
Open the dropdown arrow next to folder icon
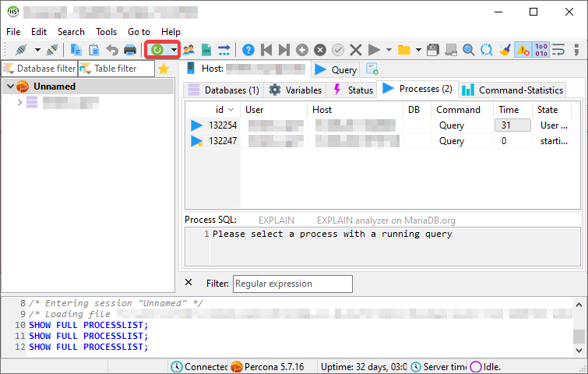tap(418, 50)
